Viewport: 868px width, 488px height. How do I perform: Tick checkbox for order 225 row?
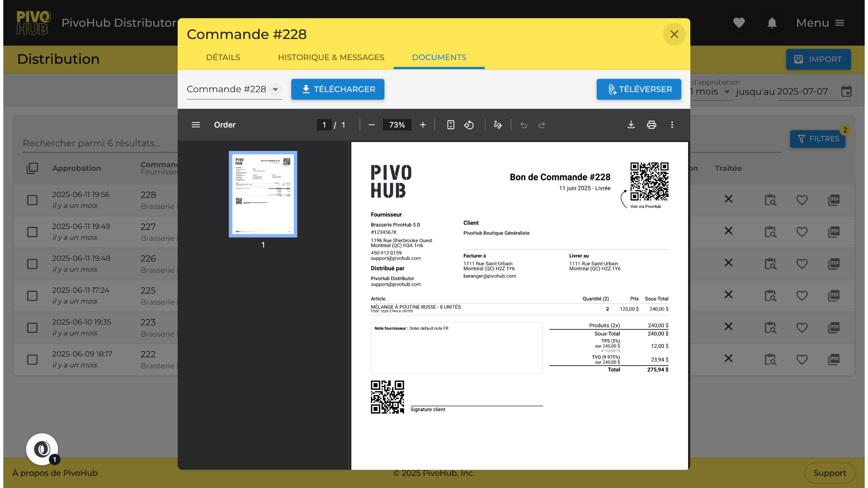click(x=32, y=296)
